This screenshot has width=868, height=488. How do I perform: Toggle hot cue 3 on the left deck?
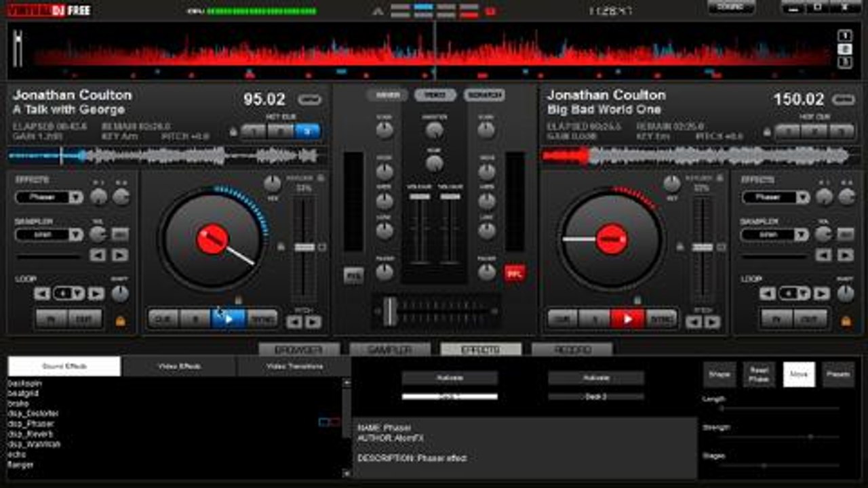(x=307, y=131)
